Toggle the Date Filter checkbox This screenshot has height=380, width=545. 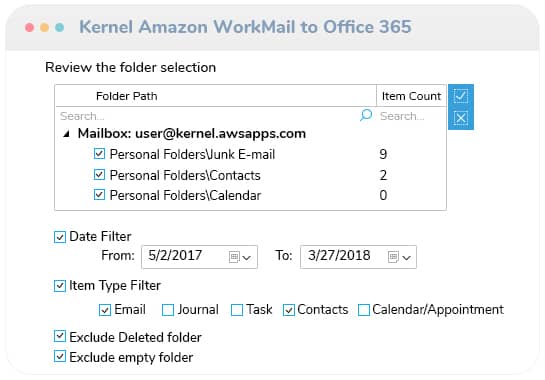click(60, 237)
